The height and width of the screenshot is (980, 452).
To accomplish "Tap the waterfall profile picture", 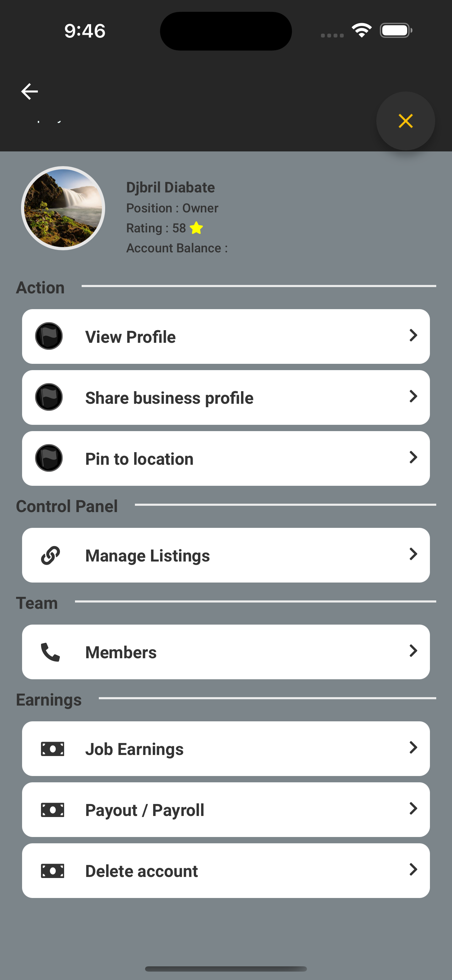I will click(x=63, y=208).
